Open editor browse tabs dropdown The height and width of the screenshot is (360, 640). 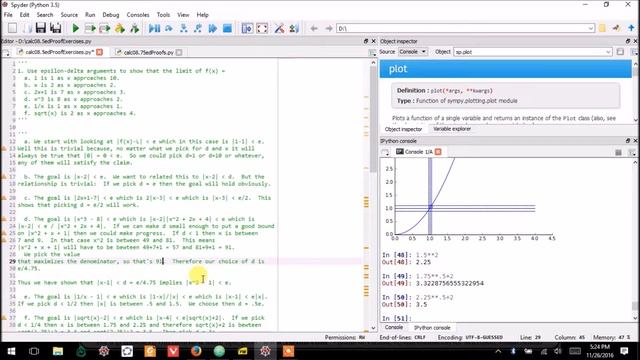pyautogui.click(x=6, y=53)
